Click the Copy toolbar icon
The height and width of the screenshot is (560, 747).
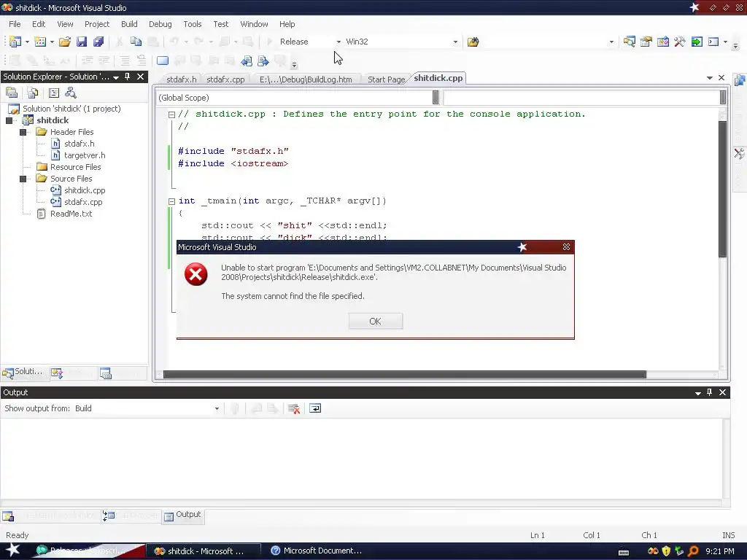[136, 42]
